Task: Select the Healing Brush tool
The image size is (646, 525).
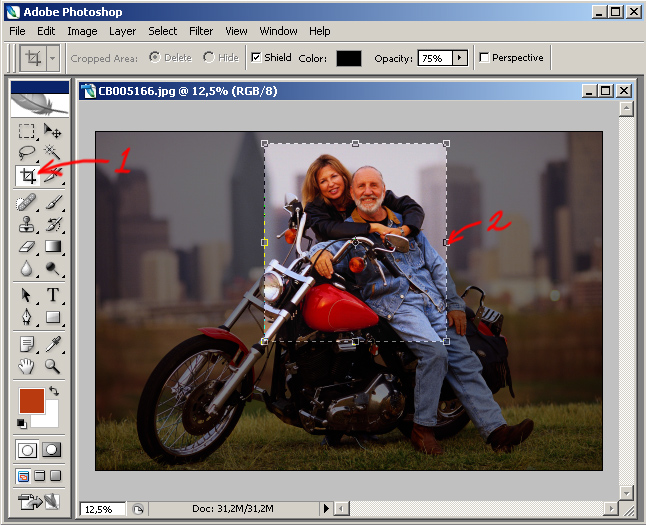Action: [x=27, y=203]
